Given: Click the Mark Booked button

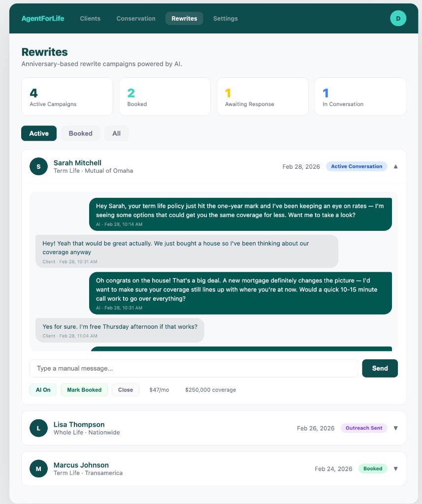Looking at the screenshot, I should click(84, 390).
